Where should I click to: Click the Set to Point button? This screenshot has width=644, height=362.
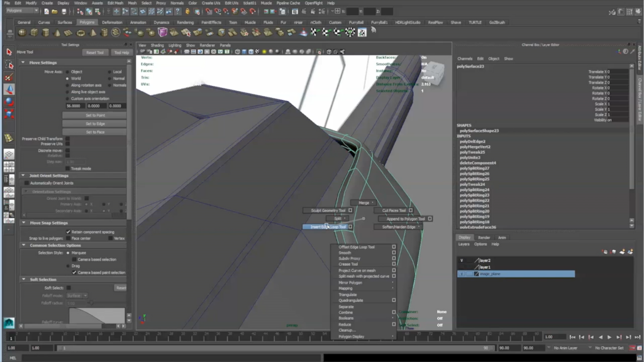point(95,116)
